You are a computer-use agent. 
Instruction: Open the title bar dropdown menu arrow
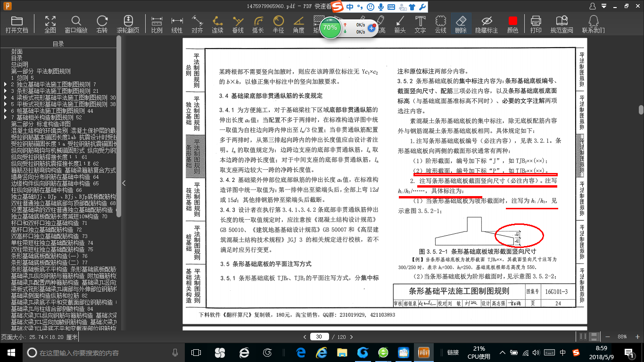click(605, 6)
